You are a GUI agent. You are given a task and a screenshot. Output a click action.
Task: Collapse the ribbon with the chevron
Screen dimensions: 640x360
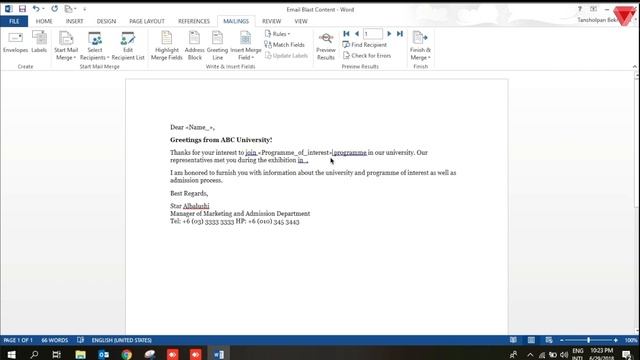(x=635, y=67)
